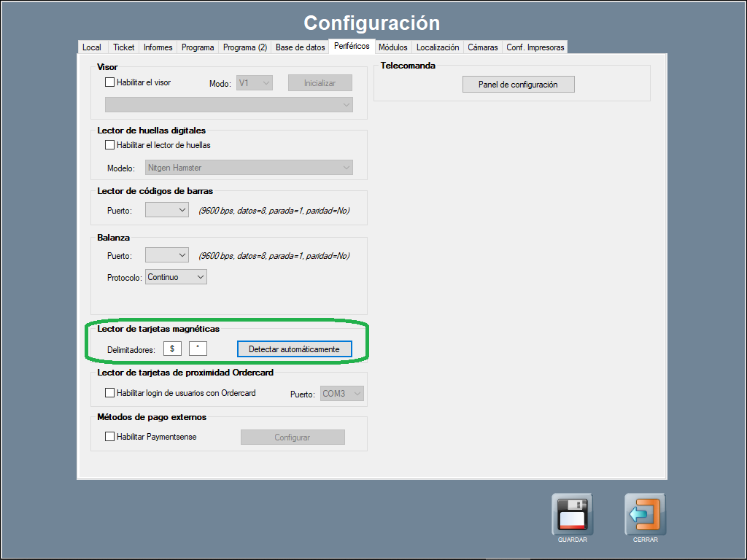Click the Panel de configuración button
This screenshot has width=747, height=560.
tap(518, 85)
